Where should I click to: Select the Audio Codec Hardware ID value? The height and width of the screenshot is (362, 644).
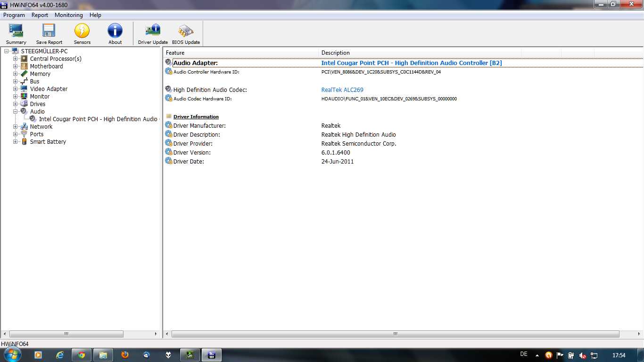pos(389,99)
